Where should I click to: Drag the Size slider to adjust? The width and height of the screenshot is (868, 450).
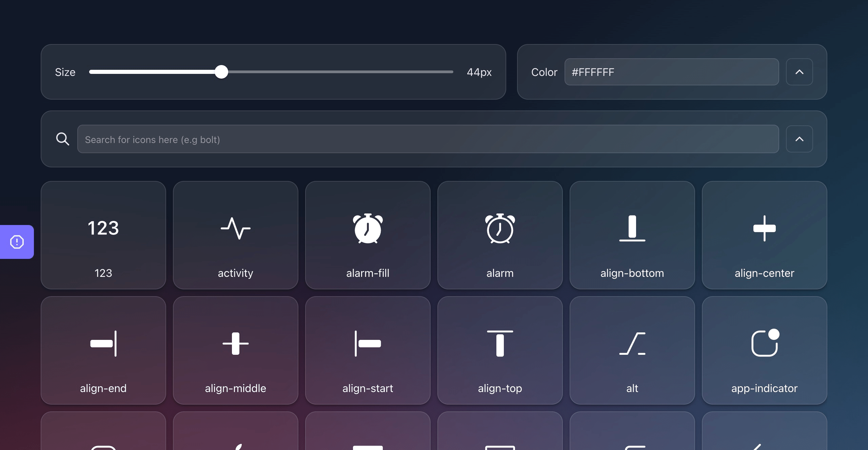coord(222,72)
